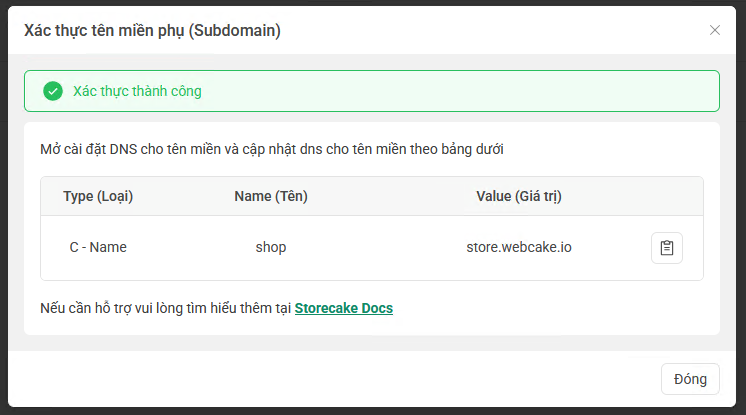Click the Value (Giá trị) column header
Screen dimensions: 746x415
pos(519,196)
